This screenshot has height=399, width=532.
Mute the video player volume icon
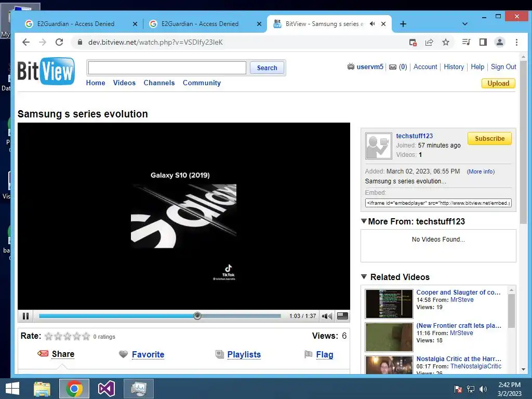coord(327,316)
